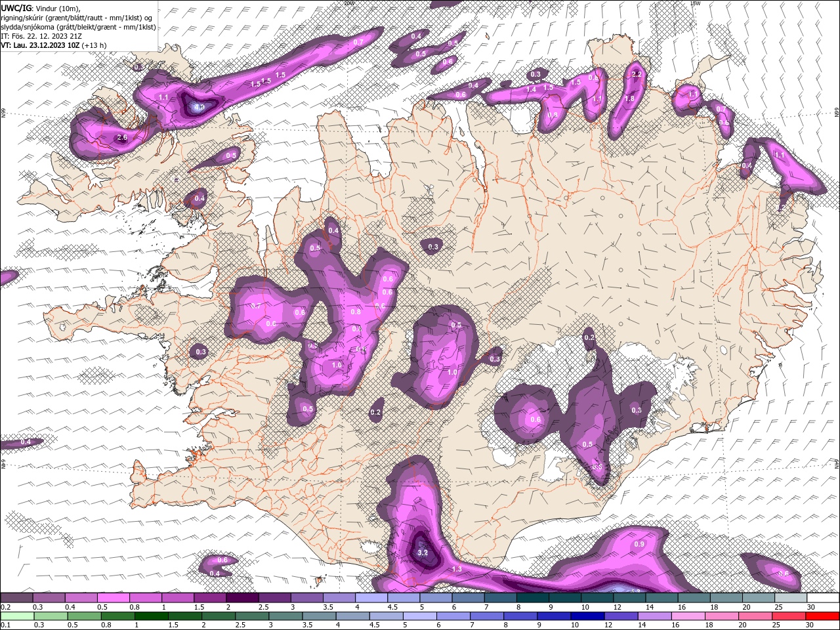Viewport: 840px width, 630px height.
Task: Select the white upper legend swatch at 30
Action: [x=823, y=598]
